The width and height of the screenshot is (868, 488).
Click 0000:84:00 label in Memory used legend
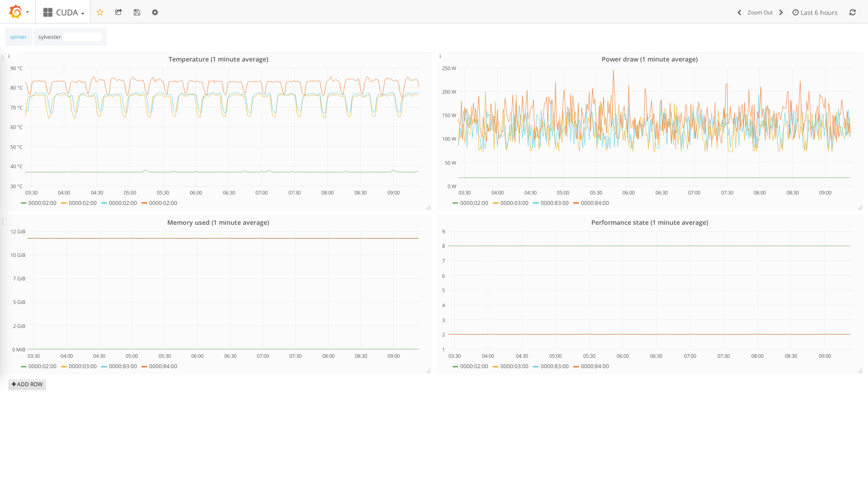coord(163,366)
